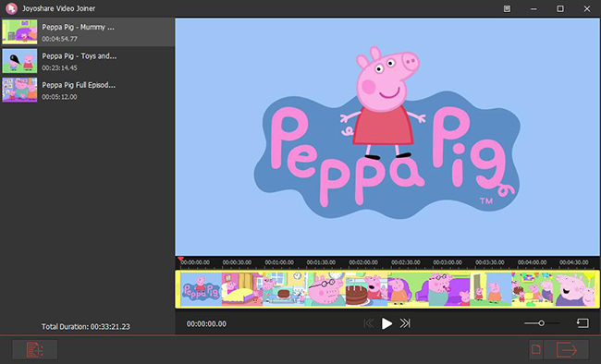Click the snapshot icon beside the zoom slider
This screenshot has width=601, height=364.
pyautogui.click(x=583, y=323)
